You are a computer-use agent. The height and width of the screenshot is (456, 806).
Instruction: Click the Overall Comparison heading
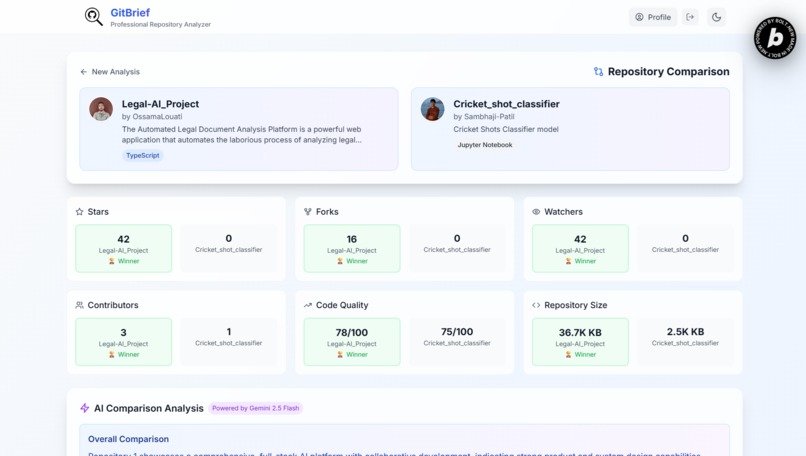(x=129, y=439)
